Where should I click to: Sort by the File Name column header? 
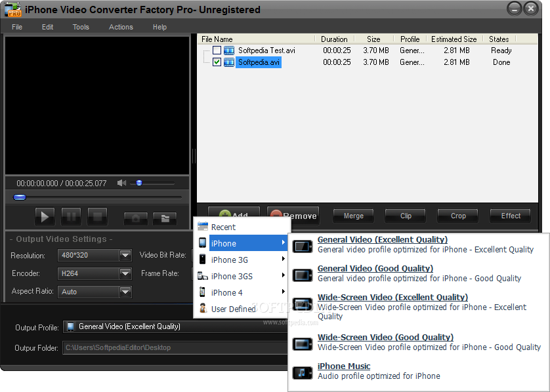pos(256,39)
